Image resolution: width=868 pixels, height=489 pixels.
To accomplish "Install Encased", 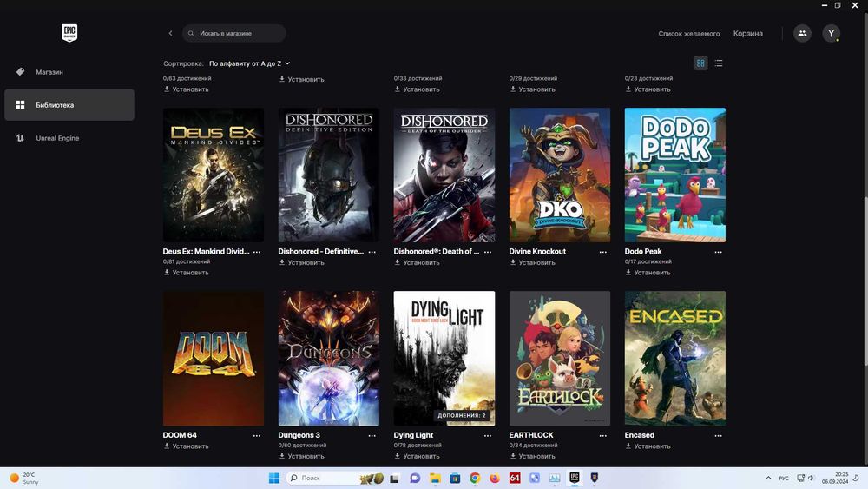I will (x=648, y=446).
